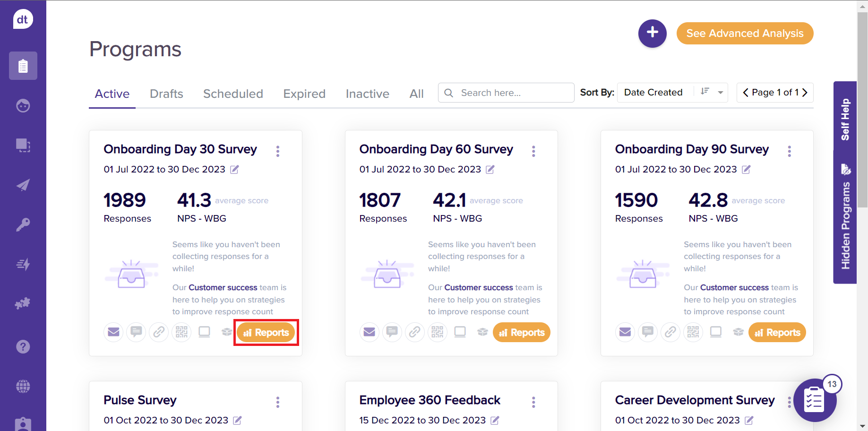Click the QR code icon on Onboarding Day 60 Survey
The width and height of the screenshot is (868, 431).
tap(437, 332)
